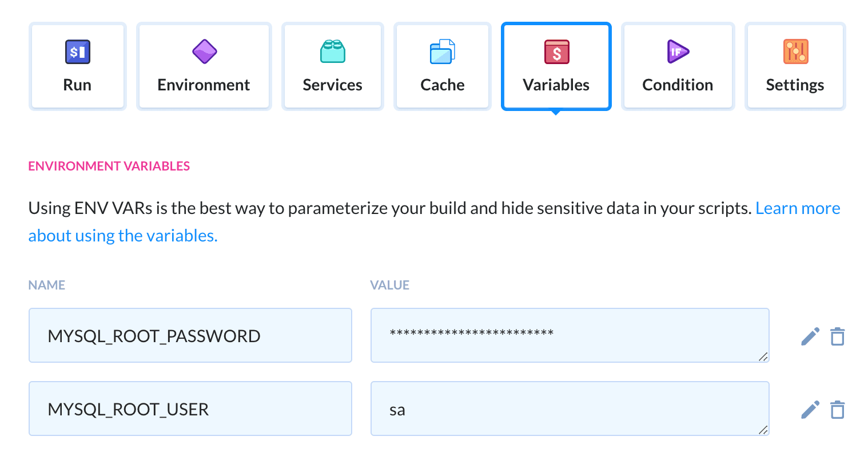Screen dimensions: 868x452
Task: Click the purple diamond Environment icon
Action: tap(204, 51)
